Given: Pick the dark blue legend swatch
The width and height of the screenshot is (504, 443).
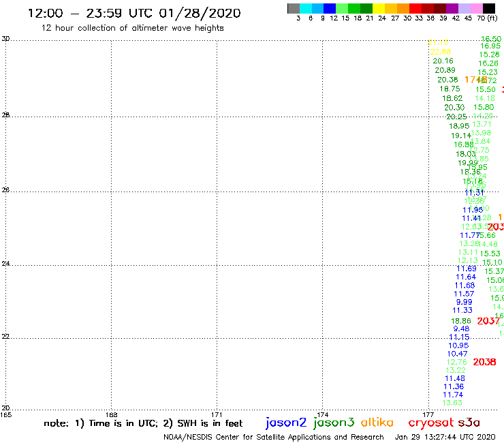Looking at the screenshot, I should tap(330, 8).
